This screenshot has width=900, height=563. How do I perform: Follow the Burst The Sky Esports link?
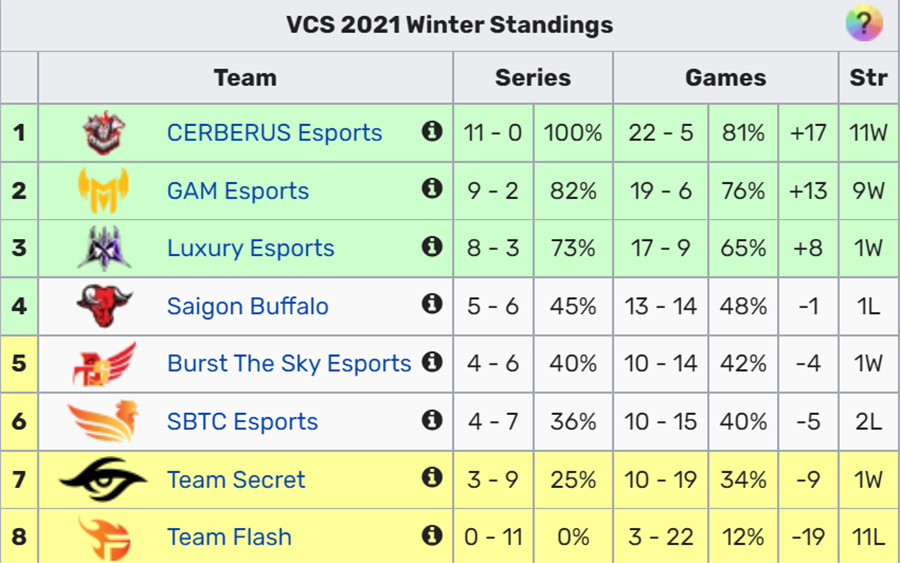(x=289, y=363)
